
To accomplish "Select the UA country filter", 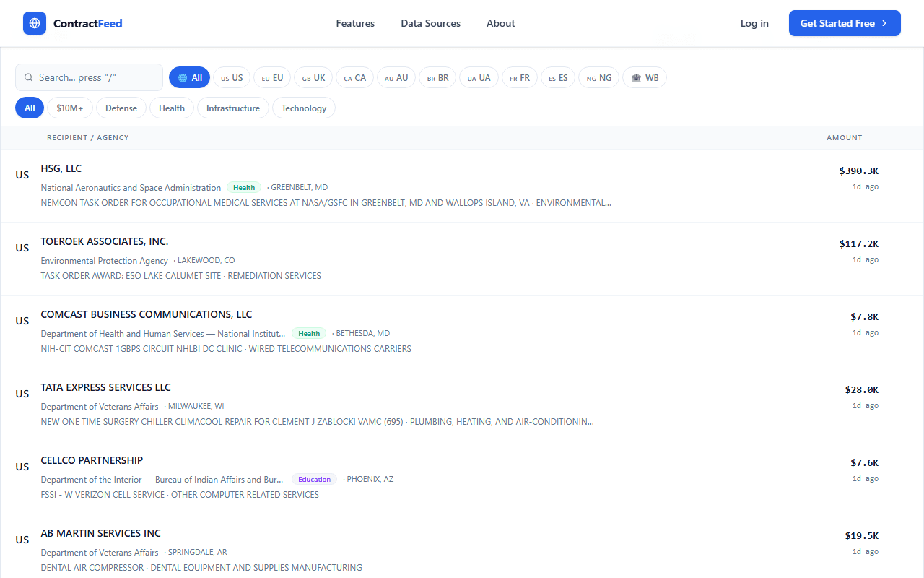I will [479, 77].
